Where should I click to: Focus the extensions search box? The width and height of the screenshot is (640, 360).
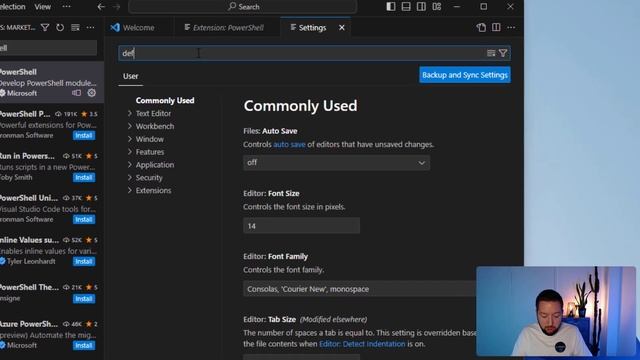pos(48,48)
